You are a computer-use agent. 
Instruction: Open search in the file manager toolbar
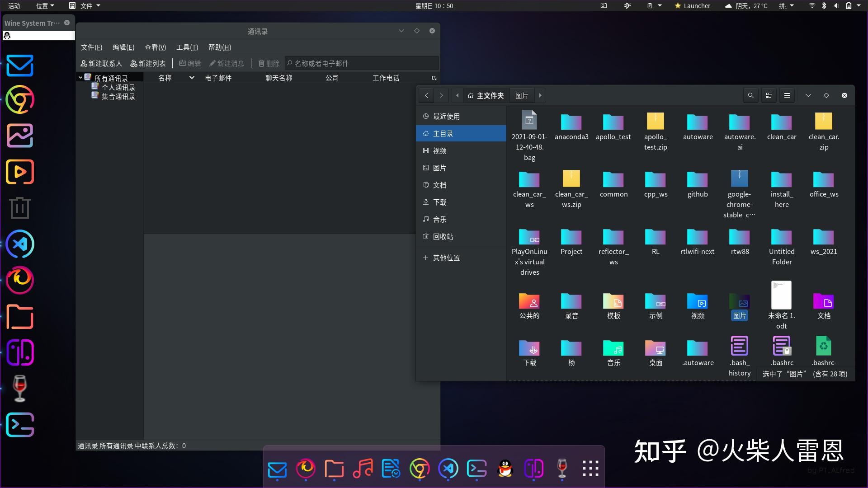(x=750, y=95)
